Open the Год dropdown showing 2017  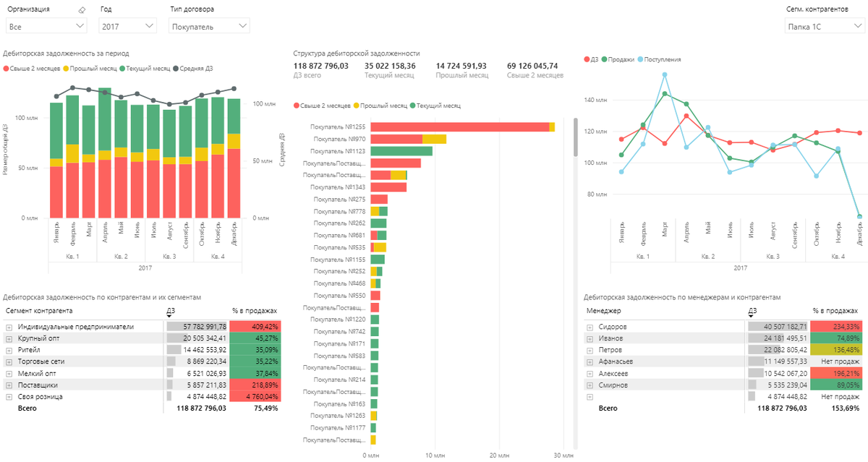(127, 25)
